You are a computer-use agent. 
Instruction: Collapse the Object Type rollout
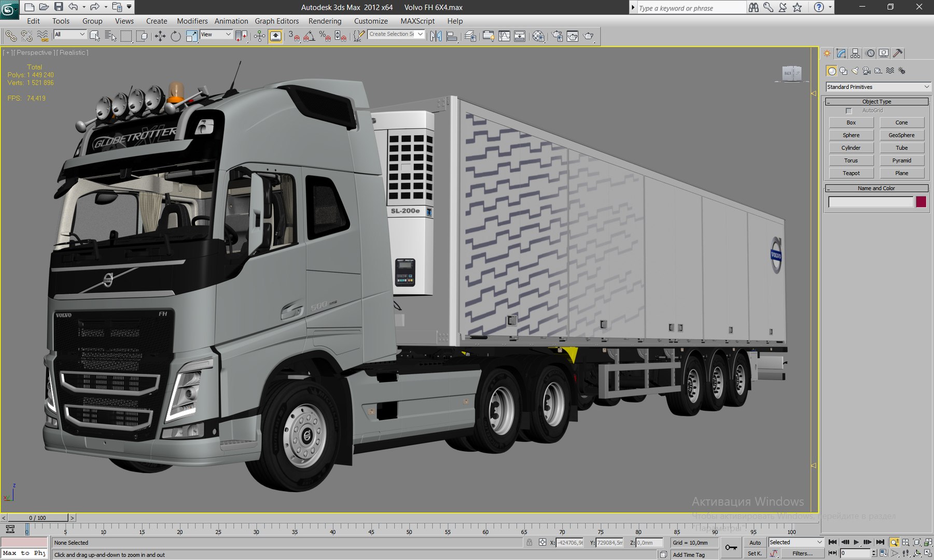click(x=876, y=102)
